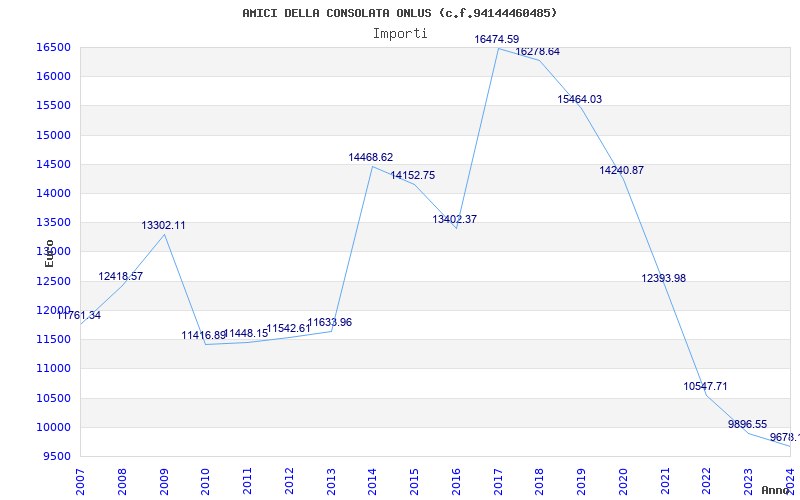
Task: Click the x-axis year 2010
Action: click(x=205, y=482)
